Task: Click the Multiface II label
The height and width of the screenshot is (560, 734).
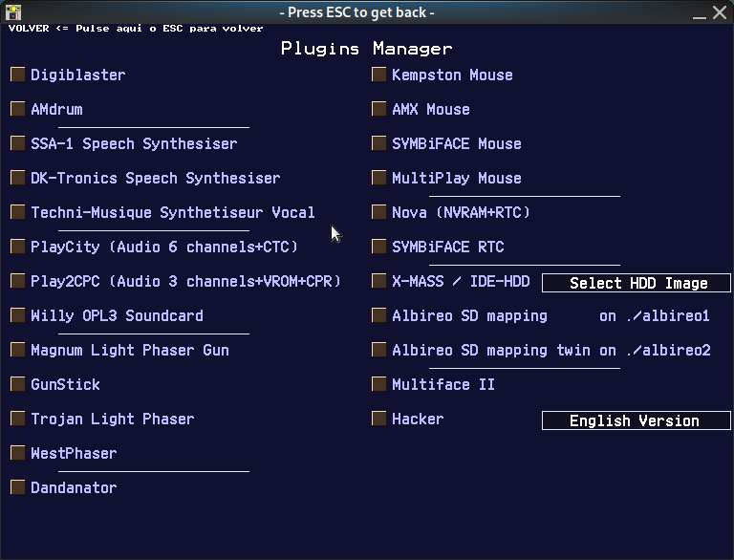Action: 443,384
